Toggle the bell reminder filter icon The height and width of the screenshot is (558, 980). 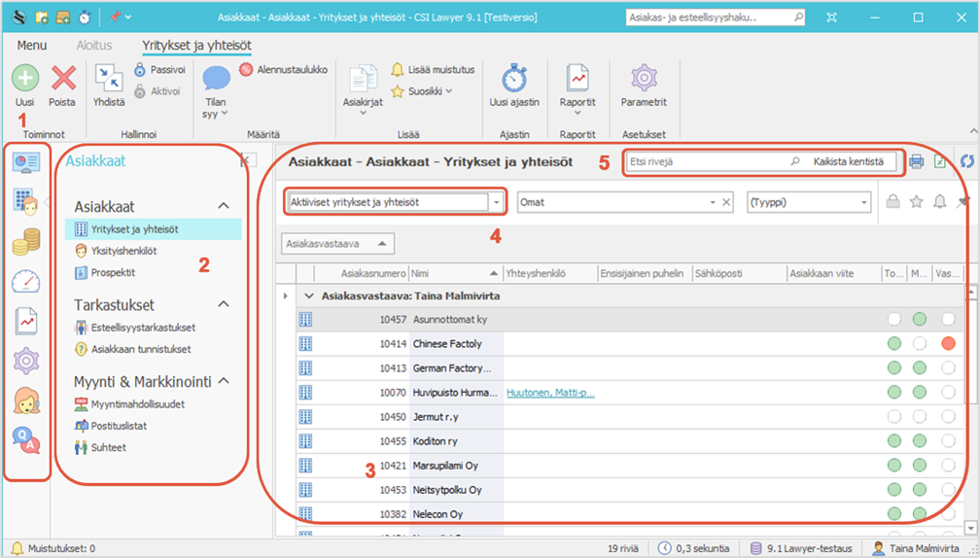(x=939, y=202)
